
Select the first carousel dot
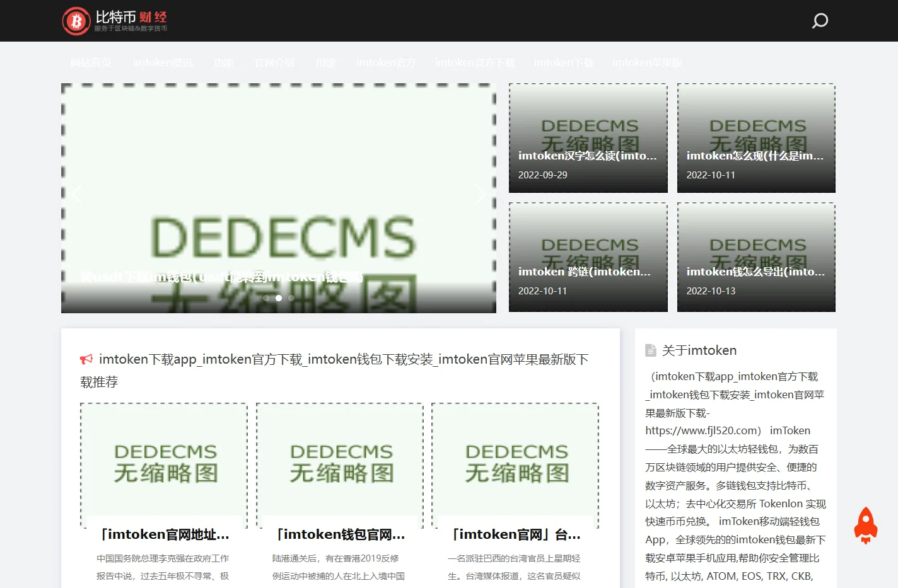(x=267, y=298)
